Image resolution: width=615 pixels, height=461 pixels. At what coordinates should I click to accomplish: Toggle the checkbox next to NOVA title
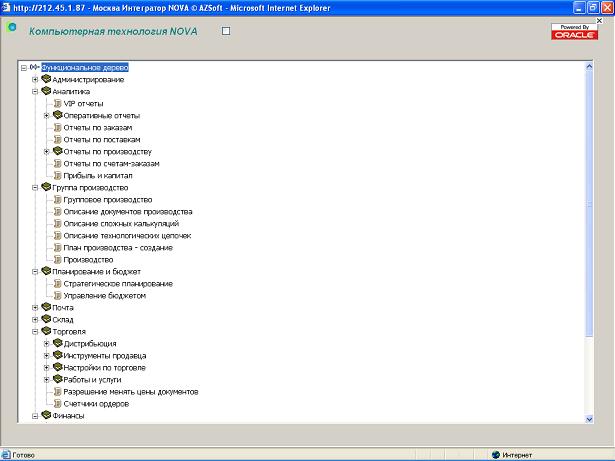click(226, 31)
